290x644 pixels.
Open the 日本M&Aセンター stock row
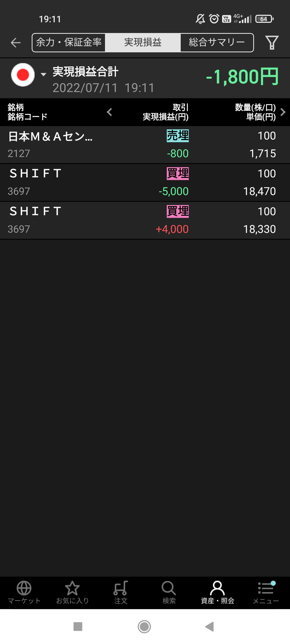(145, 145)
